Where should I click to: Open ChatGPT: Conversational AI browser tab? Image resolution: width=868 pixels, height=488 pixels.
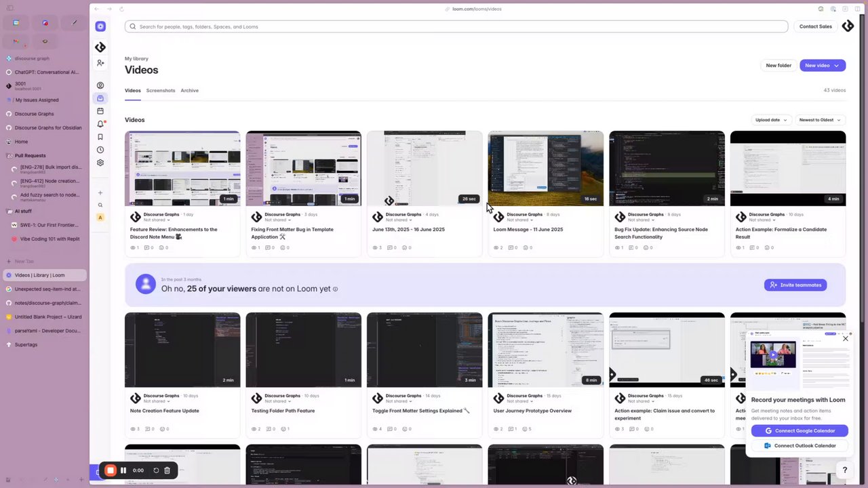pos(44,72)
